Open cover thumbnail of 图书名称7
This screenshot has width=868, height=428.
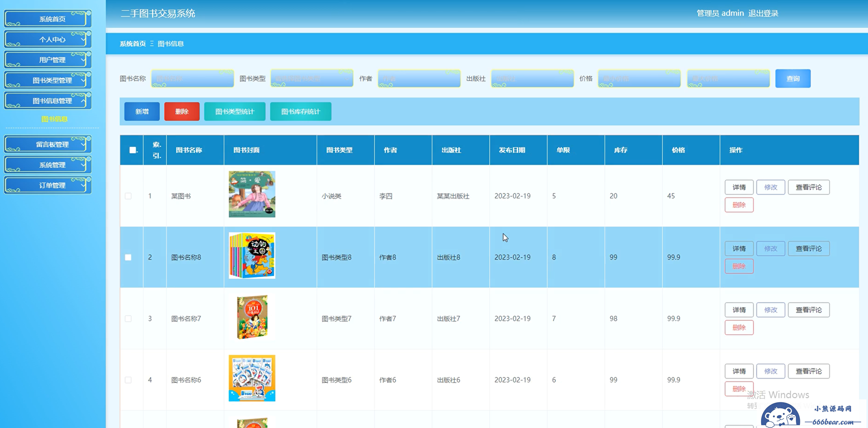click(x=252, y=317)
